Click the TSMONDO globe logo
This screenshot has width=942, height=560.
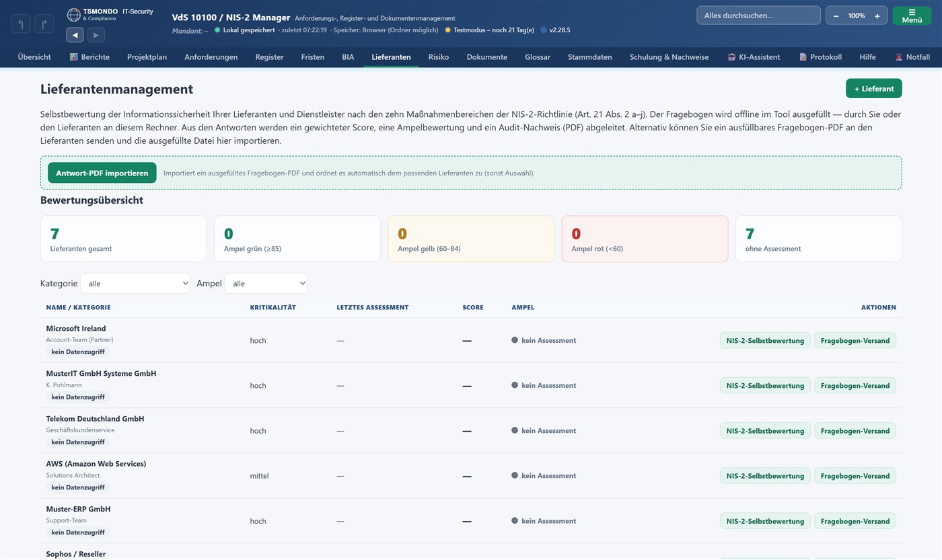pyautogui.click(x=73, y=14)
